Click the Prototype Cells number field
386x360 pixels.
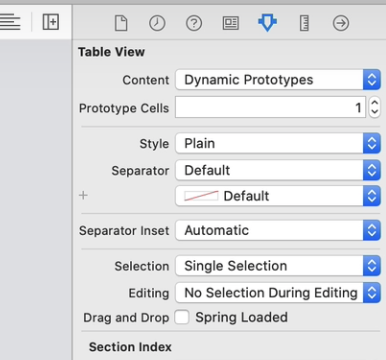pos(270,107)
